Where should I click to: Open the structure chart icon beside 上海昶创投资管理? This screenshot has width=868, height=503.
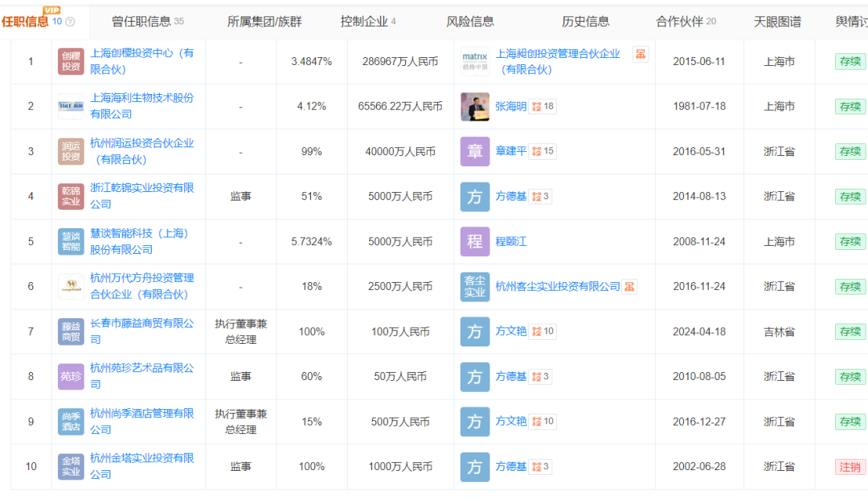(641, 54)
